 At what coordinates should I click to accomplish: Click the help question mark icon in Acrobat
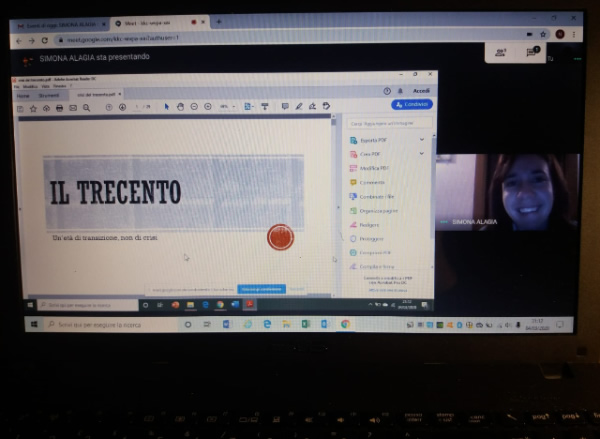pos(387,91)
